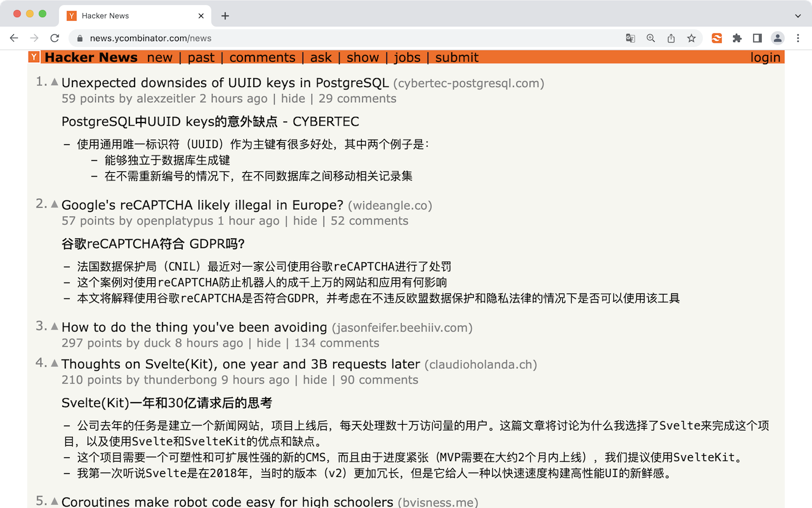Bookmark this page with the star icon
The width and height of the screenshot is (812, 508).
(x=691, y=38)
